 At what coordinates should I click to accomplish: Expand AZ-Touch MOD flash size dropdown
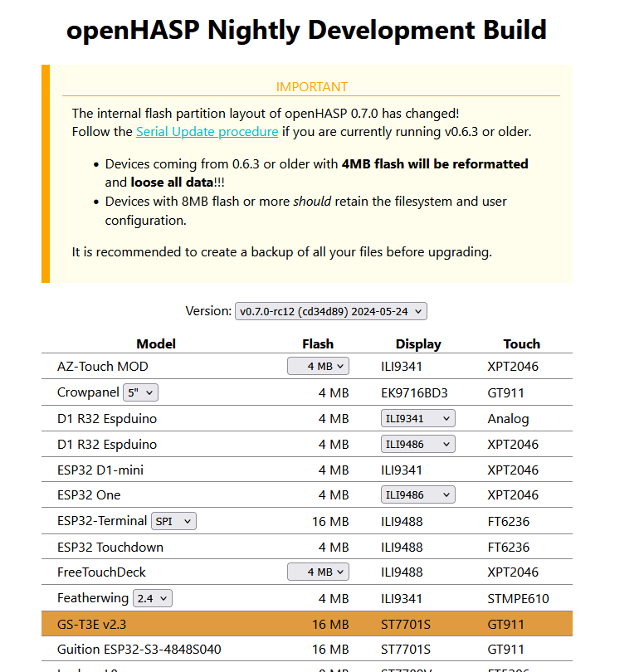pyautogui.click(x=318, y=366)
